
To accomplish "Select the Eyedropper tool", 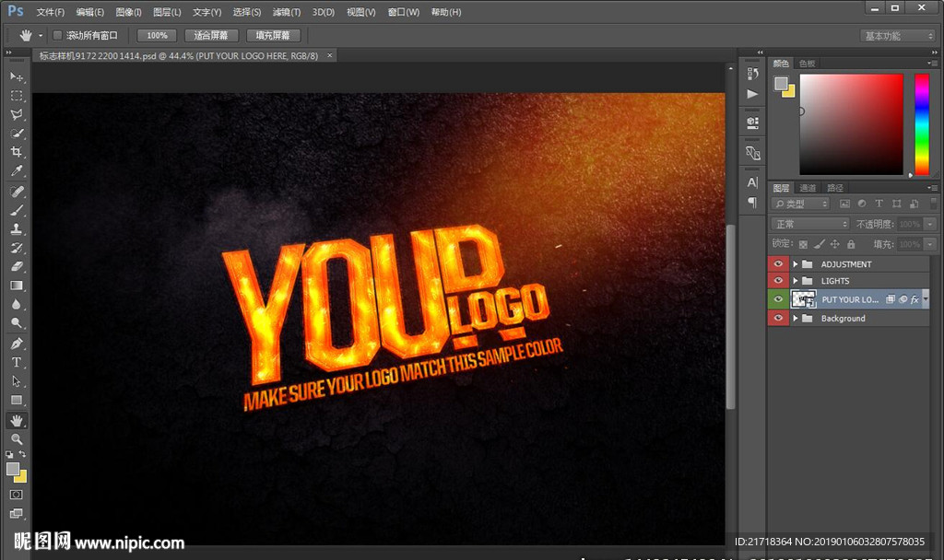I will click(x=17, y=170).
